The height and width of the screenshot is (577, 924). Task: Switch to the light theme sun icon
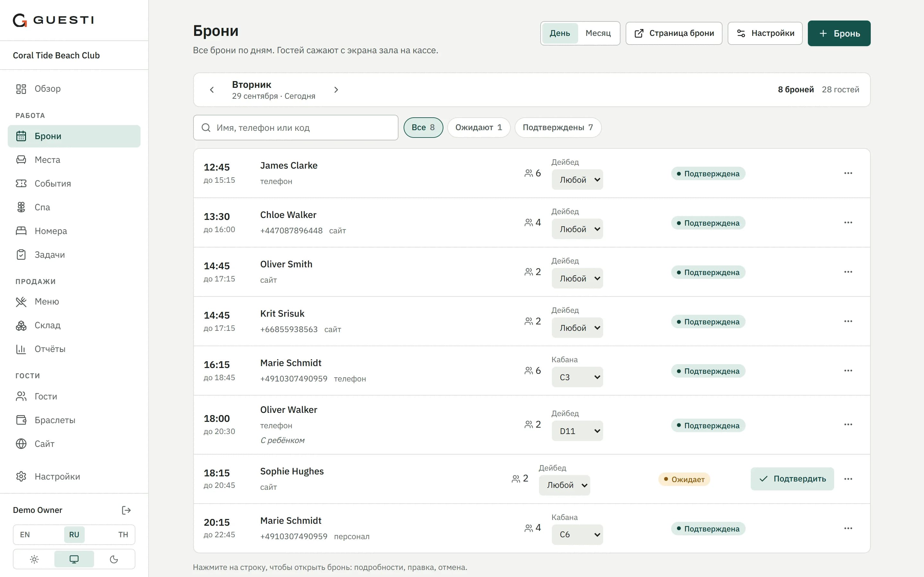pos(34,559)
